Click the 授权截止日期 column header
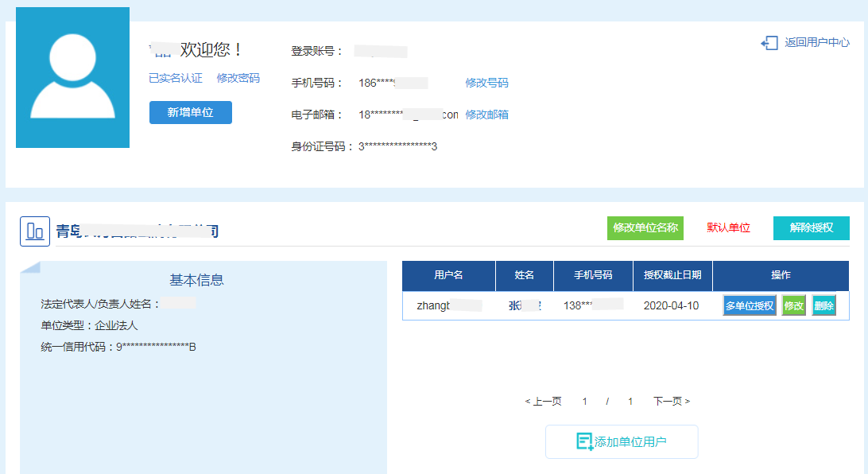 (672, 275)
